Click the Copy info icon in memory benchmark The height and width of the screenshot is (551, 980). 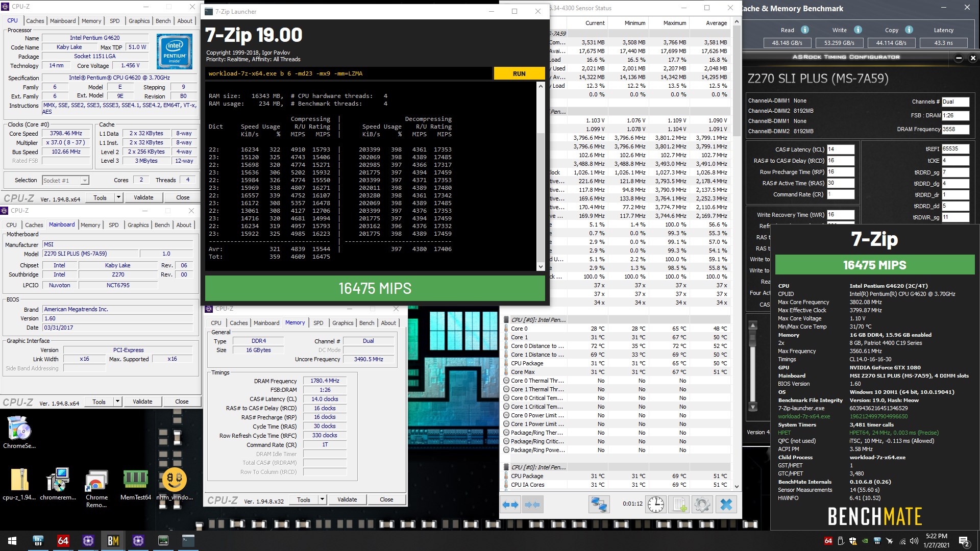909,30
